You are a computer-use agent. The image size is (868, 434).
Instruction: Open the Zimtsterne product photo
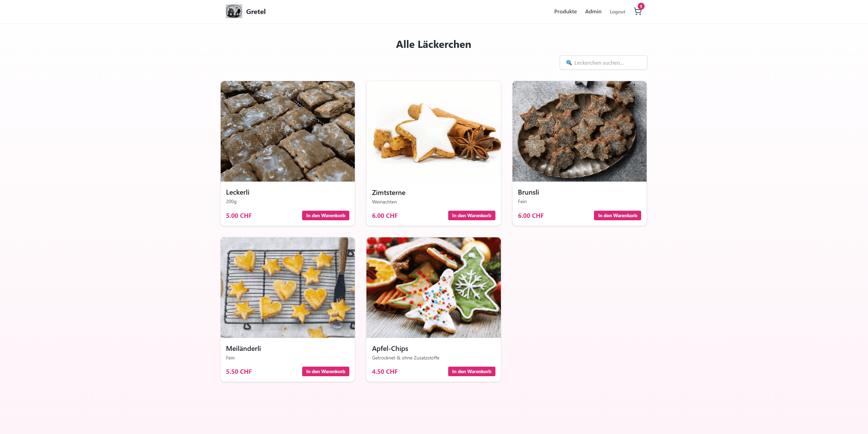click(433, 131)
